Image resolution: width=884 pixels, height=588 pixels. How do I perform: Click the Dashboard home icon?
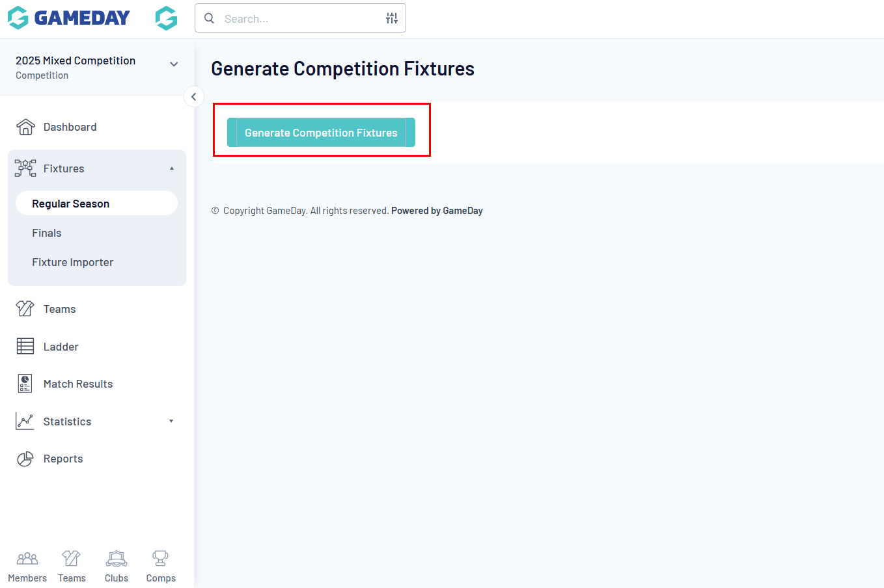coord(25,127)
